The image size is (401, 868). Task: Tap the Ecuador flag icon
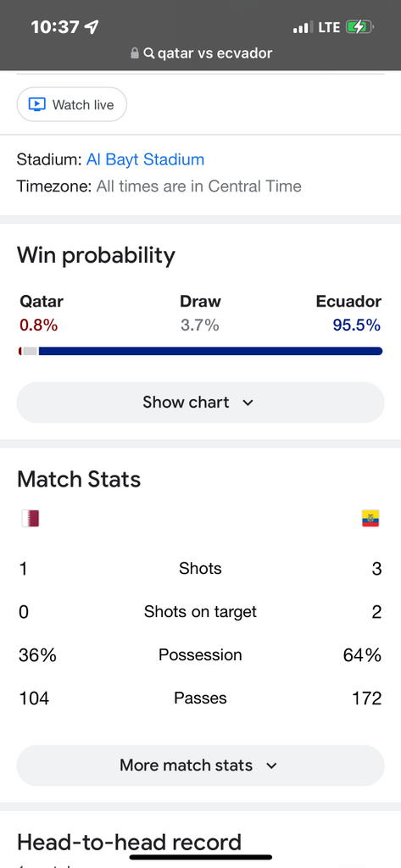370,519
